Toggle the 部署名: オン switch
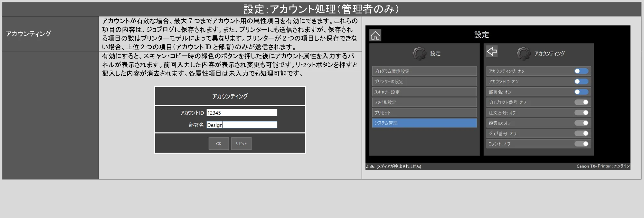Image resolution: width=644 pixels, height=218 pixels. (x=581, y=92)
